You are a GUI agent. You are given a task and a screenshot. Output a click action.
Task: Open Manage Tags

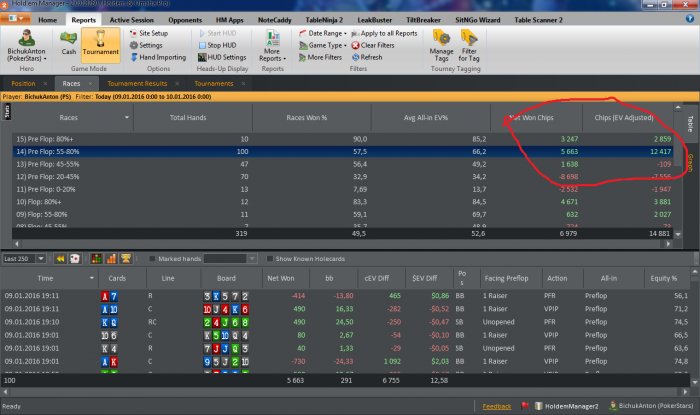[441, 46]
